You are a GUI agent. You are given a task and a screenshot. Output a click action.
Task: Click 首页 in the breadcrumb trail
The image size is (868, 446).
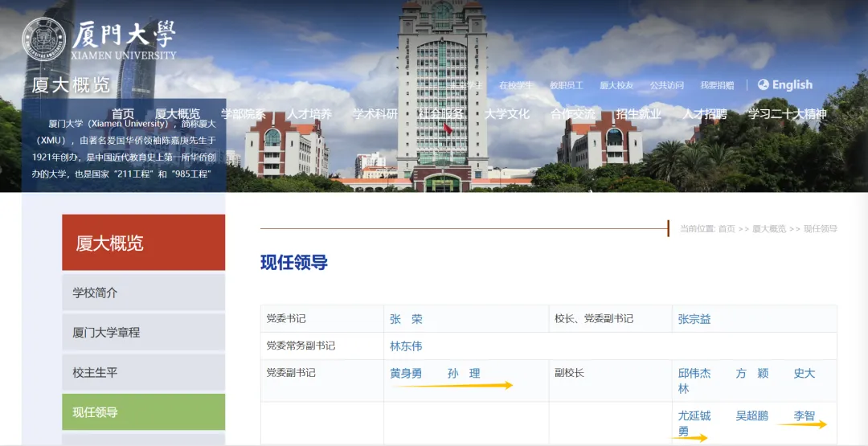727,229
